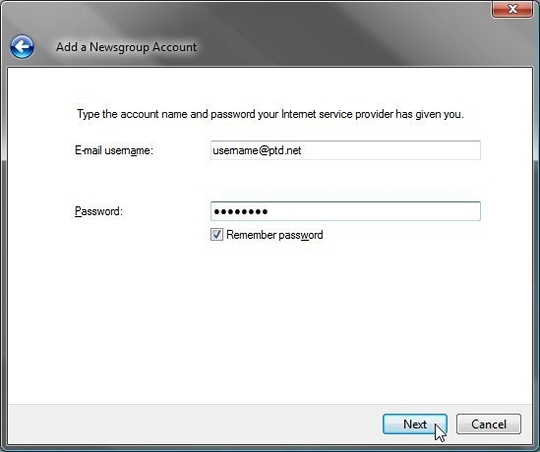Click the Add a Newsgroup Account title
Viewport: 540px width, 452px height.
click(x=126, y=47)
